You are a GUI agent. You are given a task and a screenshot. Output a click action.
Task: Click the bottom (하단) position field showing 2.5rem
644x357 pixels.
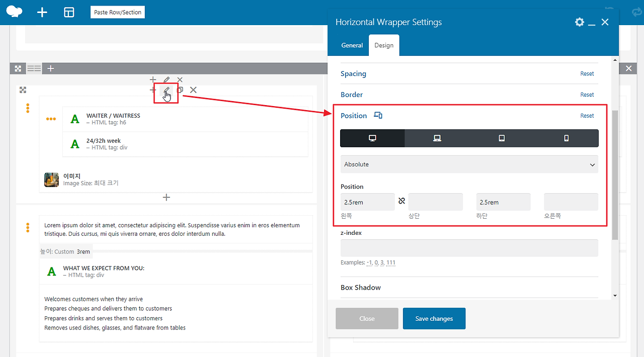503,202
